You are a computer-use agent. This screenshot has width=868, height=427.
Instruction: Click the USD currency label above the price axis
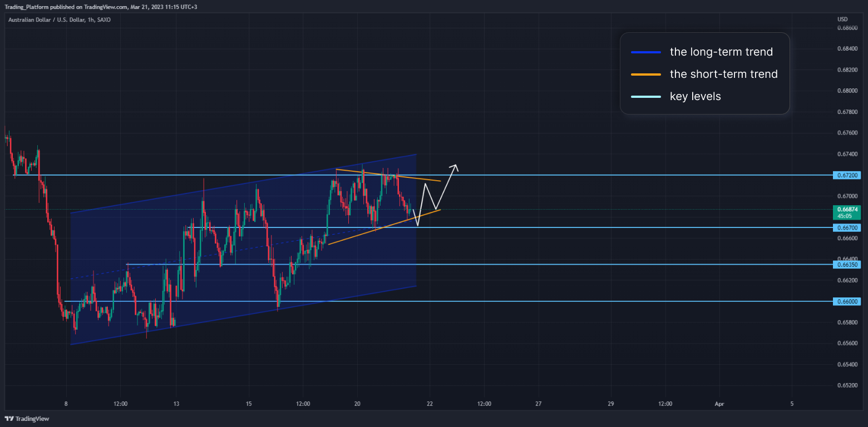click(842, 19)
